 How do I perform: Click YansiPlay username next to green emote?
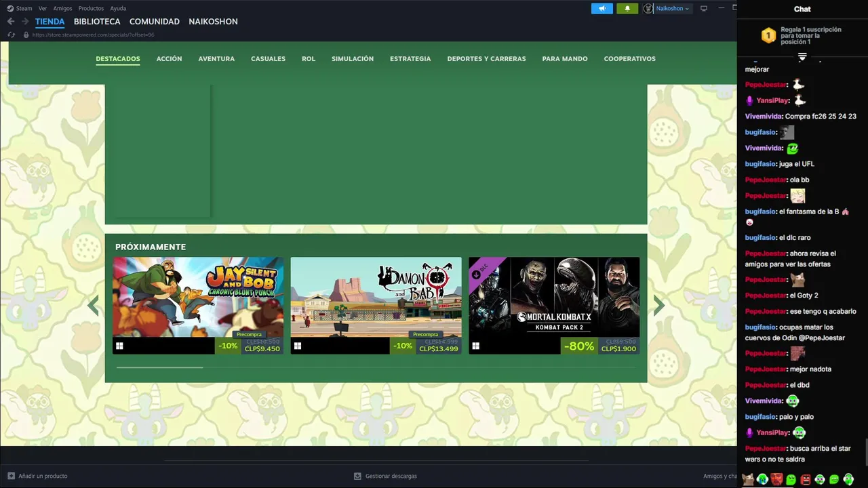(772, 432)
